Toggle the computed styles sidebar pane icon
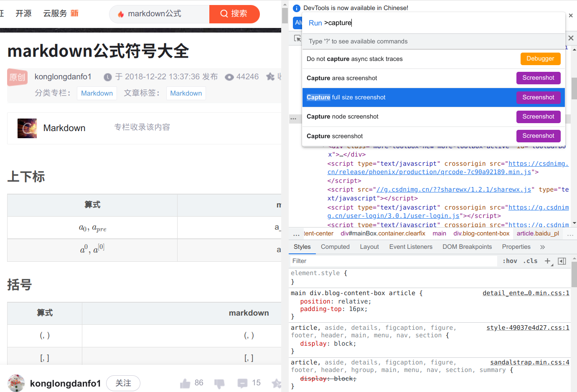Screen dimensions: 577x392 tap(562, 261)
